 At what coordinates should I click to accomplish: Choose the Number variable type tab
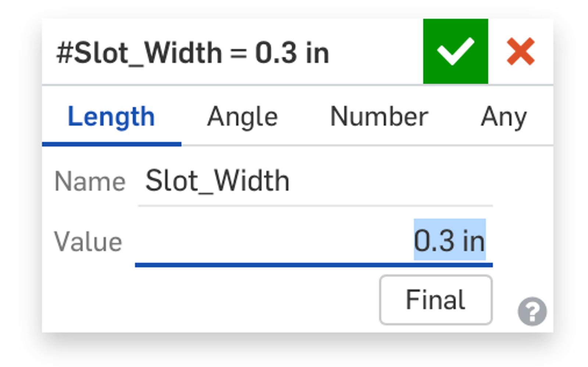(x=379, y=117)
